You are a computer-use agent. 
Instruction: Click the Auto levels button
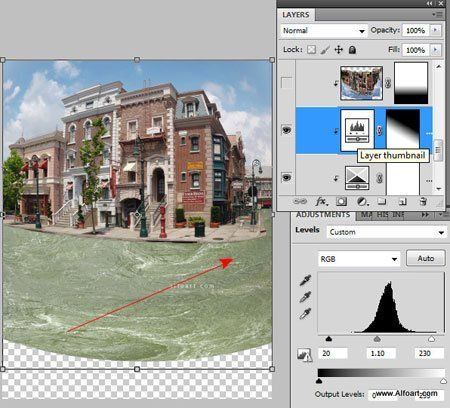pyautogui.click(x=426, y=258)
